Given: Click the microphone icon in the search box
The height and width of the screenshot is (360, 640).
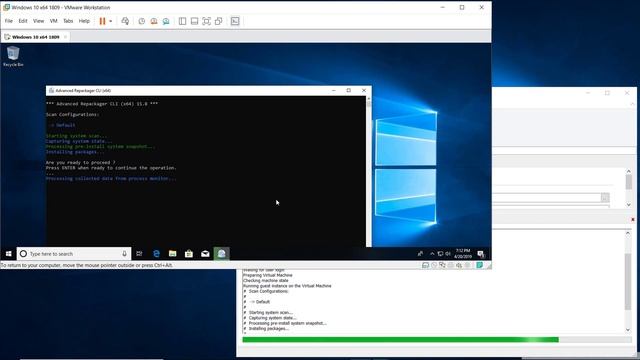Looking at the screenshot, I should 124,253.
